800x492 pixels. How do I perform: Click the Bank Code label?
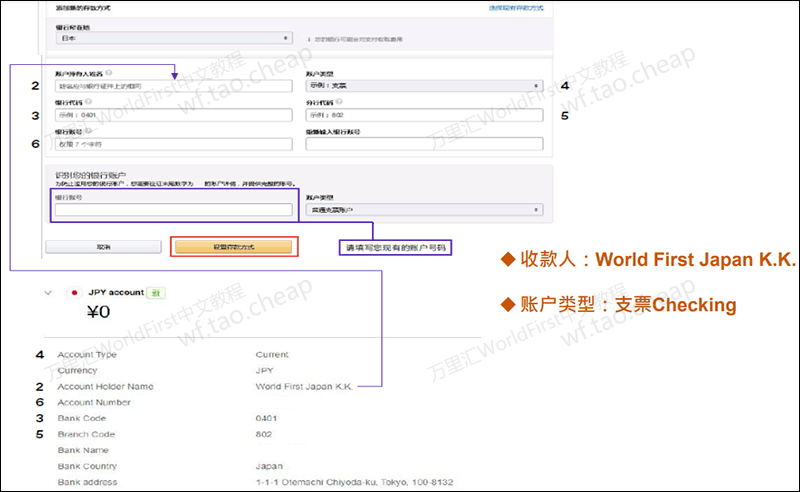(82, 418)
